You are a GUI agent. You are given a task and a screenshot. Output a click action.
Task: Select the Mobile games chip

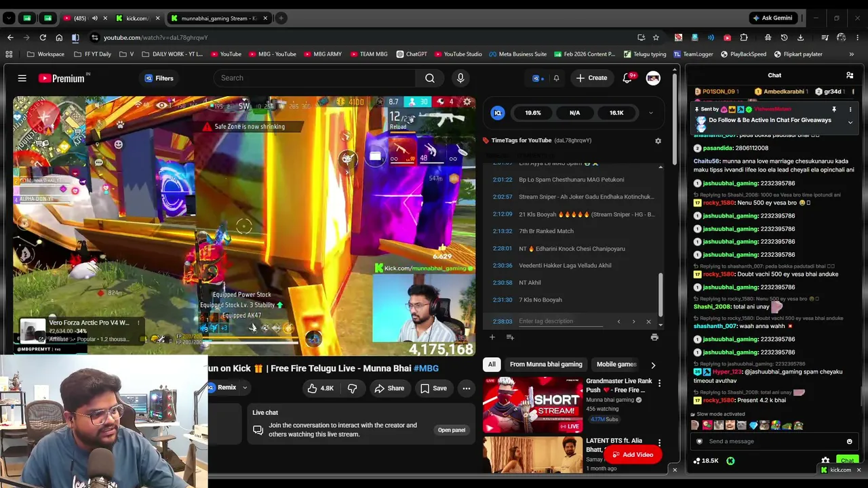point(616,365)
